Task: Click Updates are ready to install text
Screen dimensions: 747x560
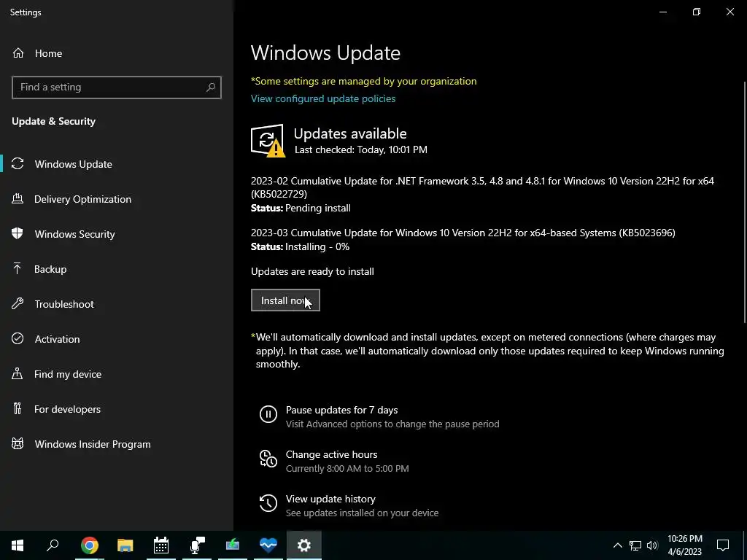Action: (x=312, y=271)
